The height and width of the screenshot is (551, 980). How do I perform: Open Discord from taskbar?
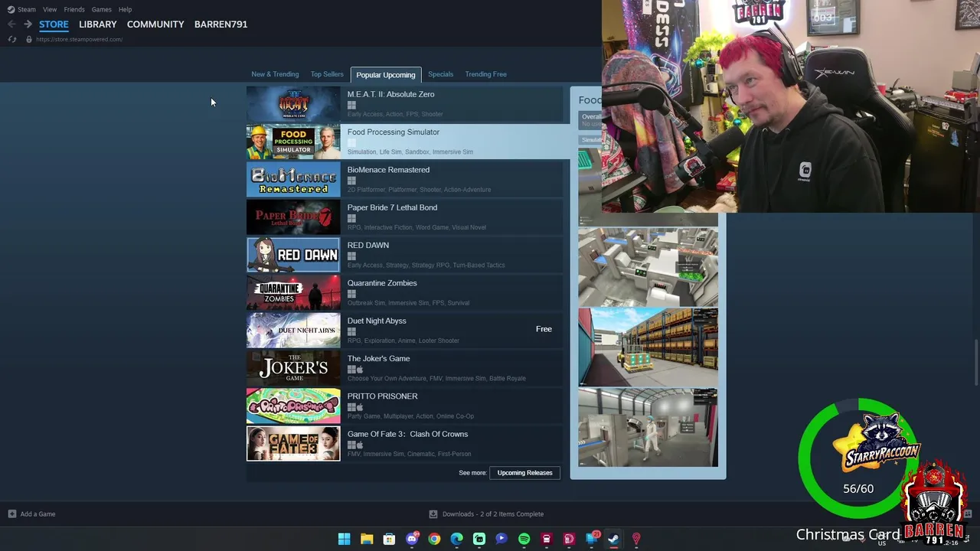(x=412, y=539)
